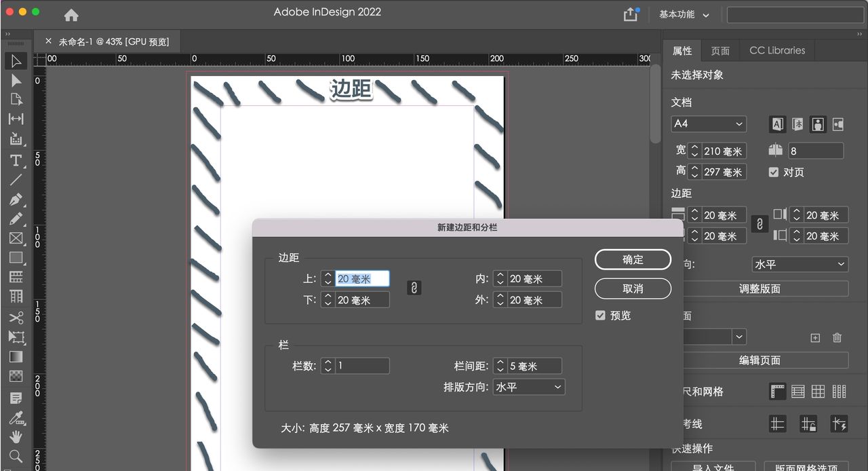
Task: Switch to the CC Libraries tab
Action: [776, 50]
